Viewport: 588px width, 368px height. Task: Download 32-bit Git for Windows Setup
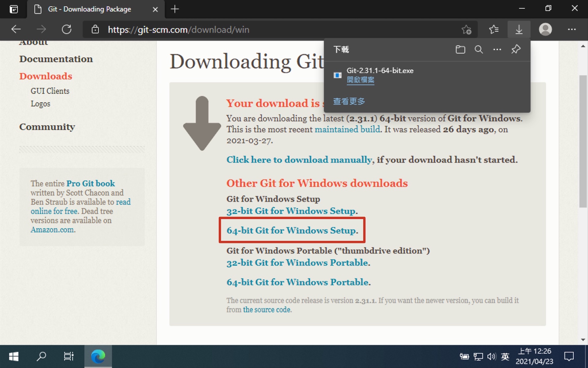291,211
